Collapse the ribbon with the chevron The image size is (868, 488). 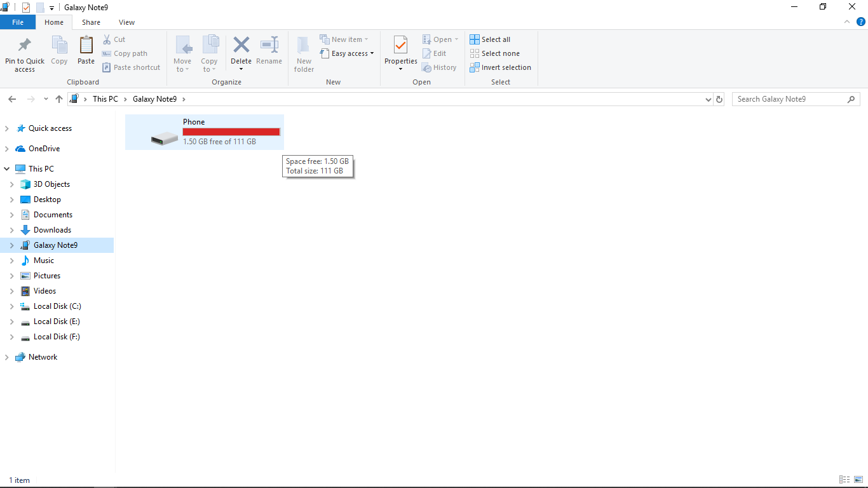coord(847,22)
